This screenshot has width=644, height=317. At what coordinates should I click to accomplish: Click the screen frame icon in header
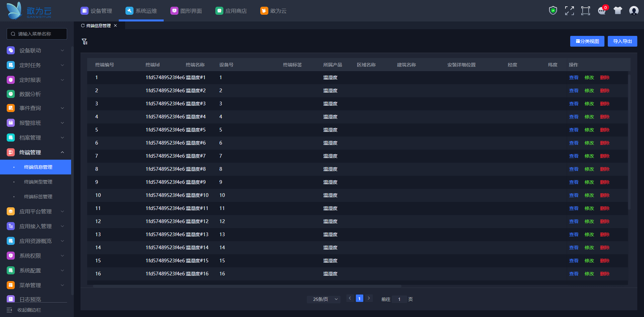coord(585,11)
